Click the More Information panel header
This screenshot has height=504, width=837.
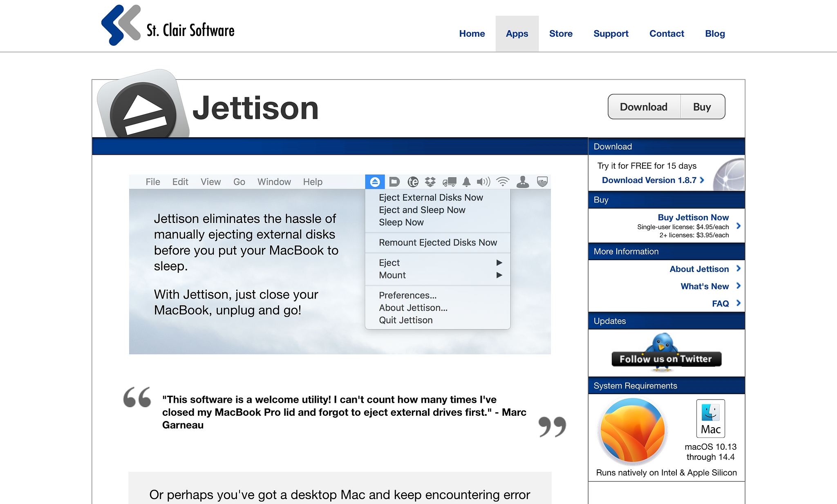[667, 252]
